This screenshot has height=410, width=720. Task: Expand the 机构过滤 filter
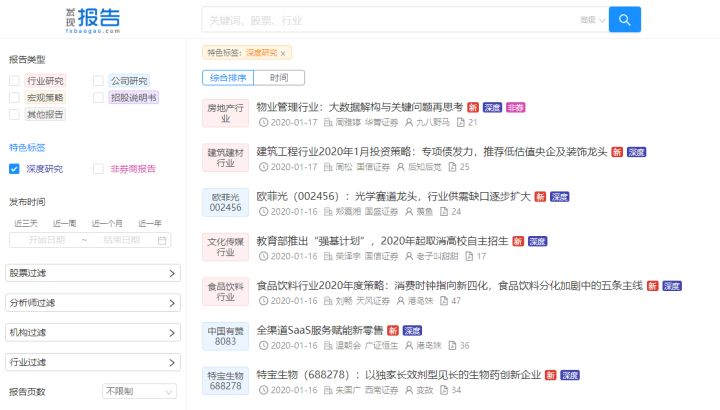93,332
